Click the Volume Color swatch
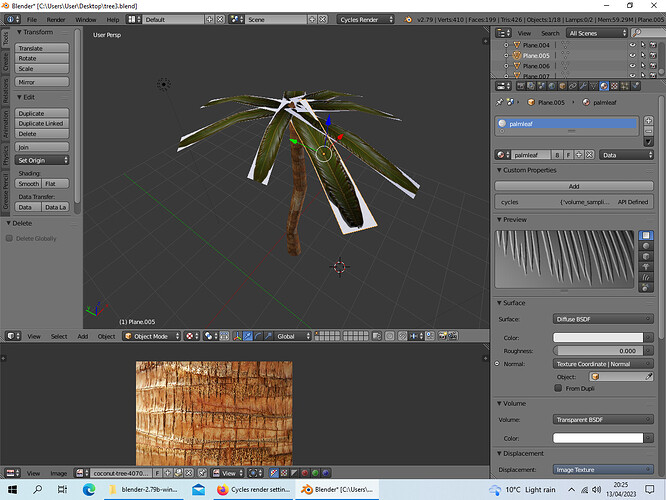This screenshot has width=666, height=500. coord(598,438)
